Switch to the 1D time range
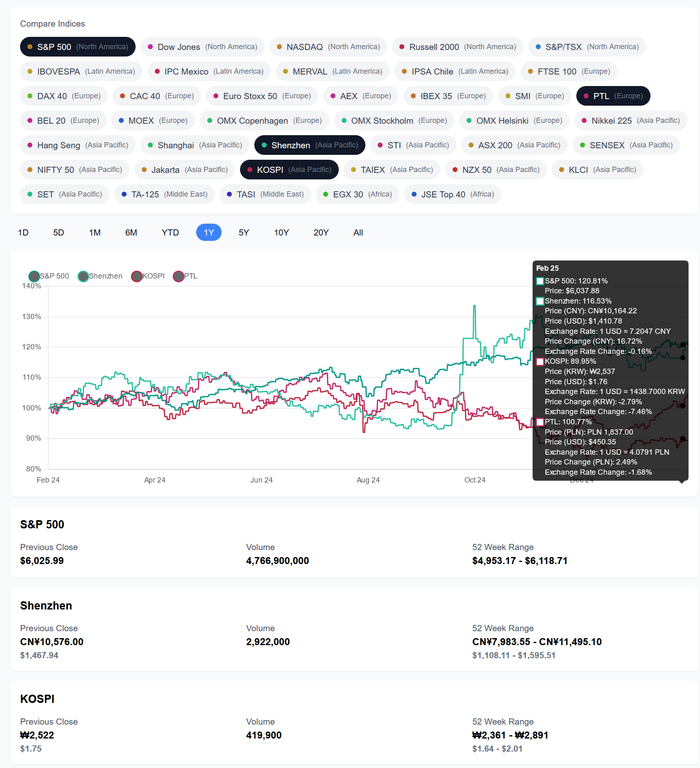This screenshot has width=700, height=768. click(x=23, y=232)
